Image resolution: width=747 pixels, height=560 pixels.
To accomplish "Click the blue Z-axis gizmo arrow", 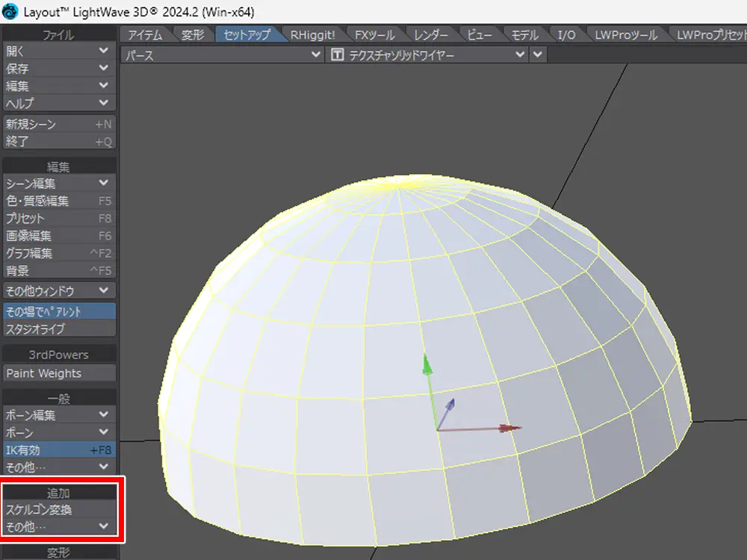I will coord(450,405).
